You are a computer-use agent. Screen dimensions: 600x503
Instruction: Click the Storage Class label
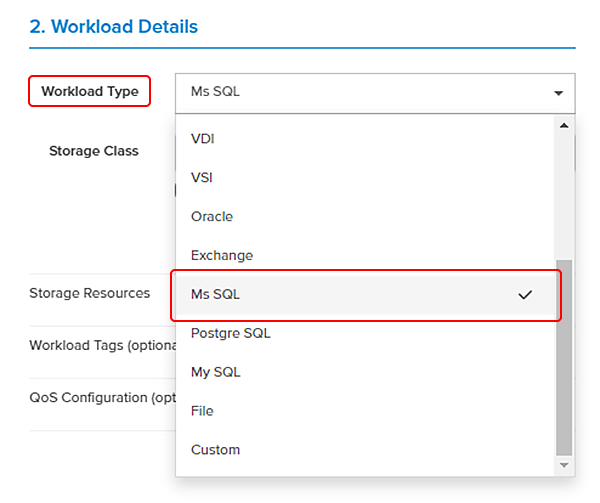(x=94, y=151)
